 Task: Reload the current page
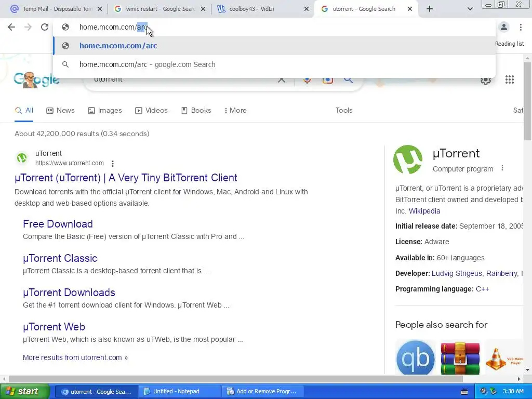45,27
